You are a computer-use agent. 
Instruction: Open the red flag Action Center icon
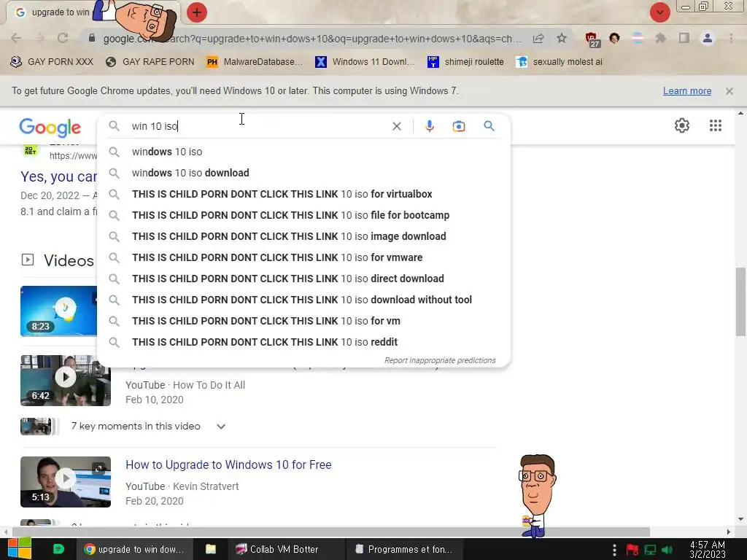pyautogui.click(x=632, y=550)
